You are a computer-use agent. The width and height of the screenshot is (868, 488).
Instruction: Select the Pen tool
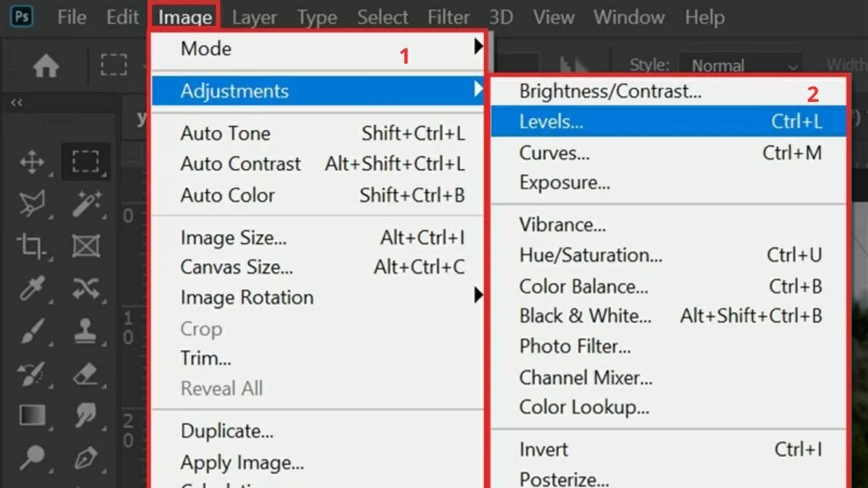click(86, 458)
